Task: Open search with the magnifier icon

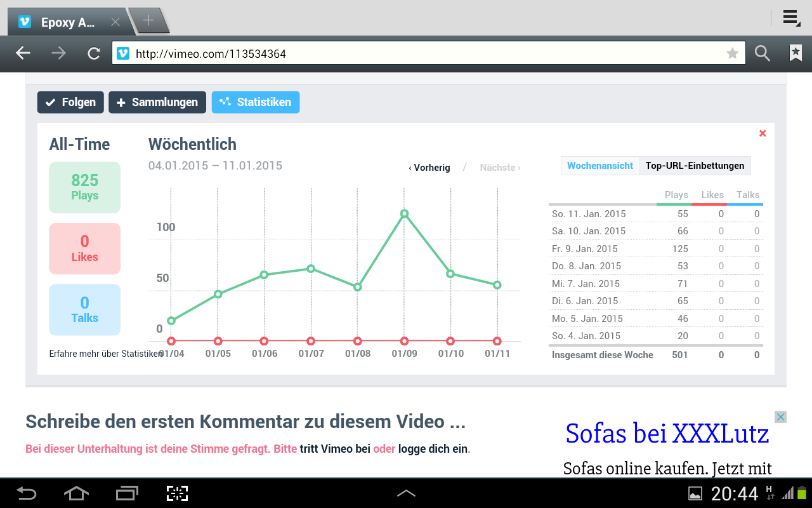Action: [x=762, y=53]
